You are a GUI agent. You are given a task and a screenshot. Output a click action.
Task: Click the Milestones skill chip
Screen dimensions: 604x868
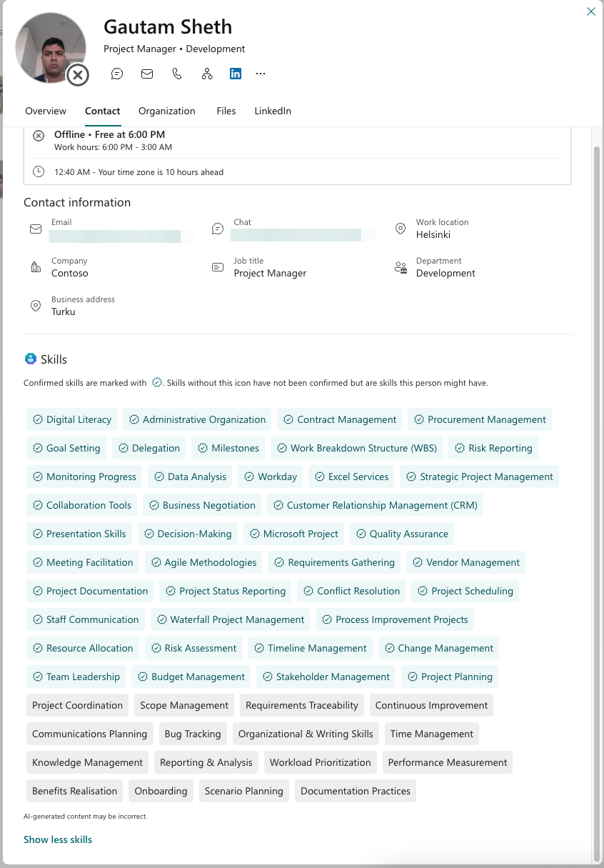(x=228, y=448)
